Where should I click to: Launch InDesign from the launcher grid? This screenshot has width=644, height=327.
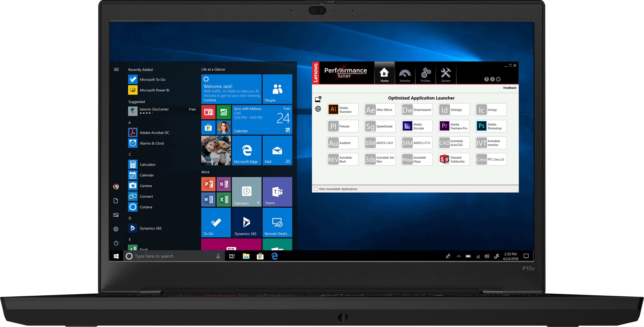tap(454, 110)
